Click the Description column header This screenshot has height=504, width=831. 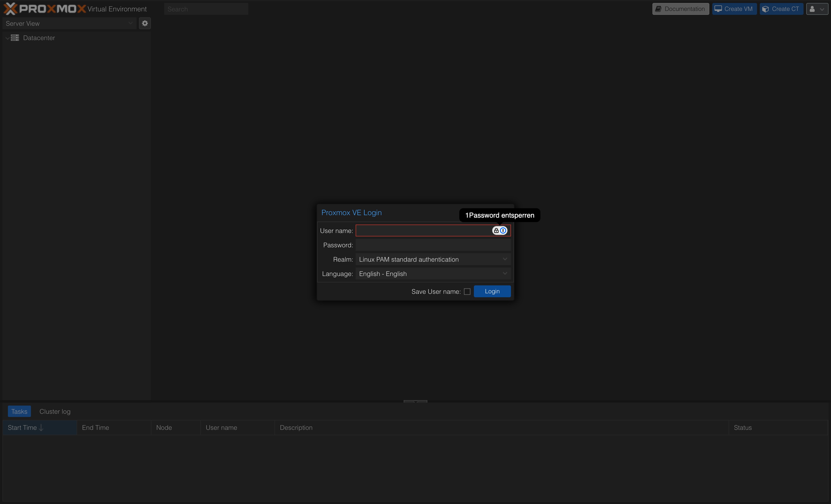point(502,428)
